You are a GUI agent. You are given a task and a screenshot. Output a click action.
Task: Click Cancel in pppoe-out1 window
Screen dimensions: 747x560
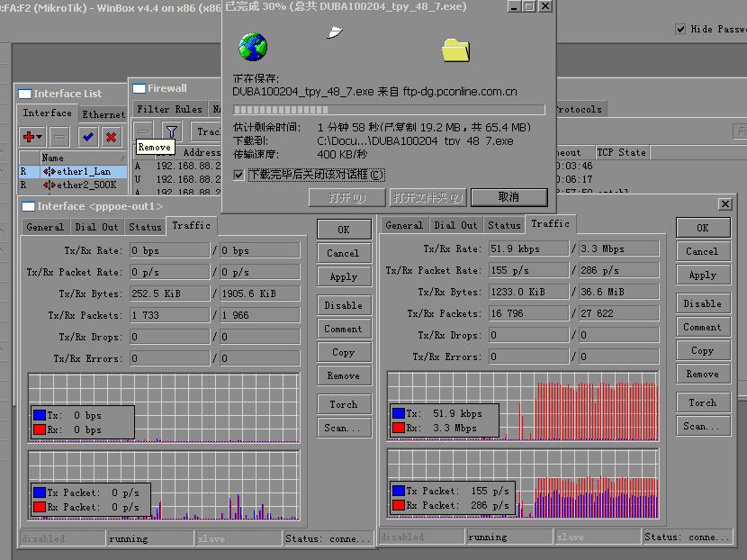344,253
